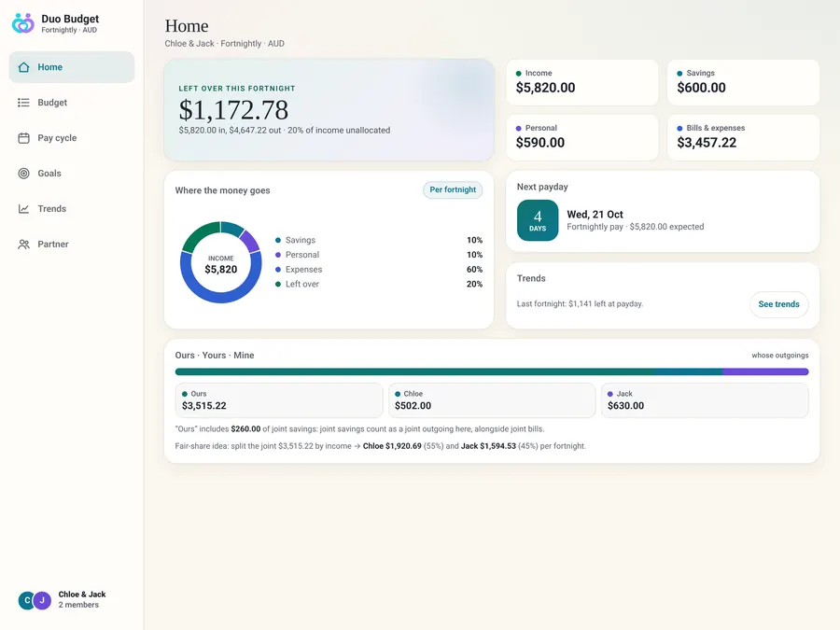Click the income donut chart

(220, 262)
